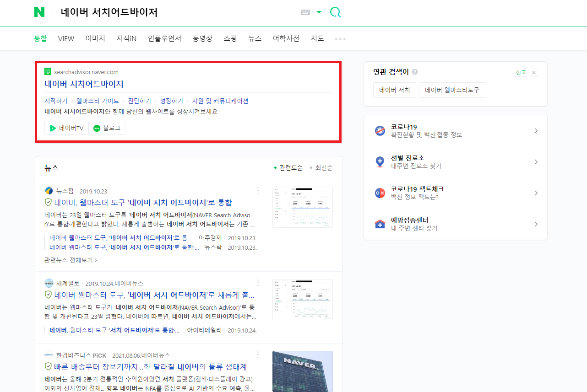This screenshot has width=587, height=392.
Task: Click the 세계일보 article thumbnail
Action: (x=303, y=300)
